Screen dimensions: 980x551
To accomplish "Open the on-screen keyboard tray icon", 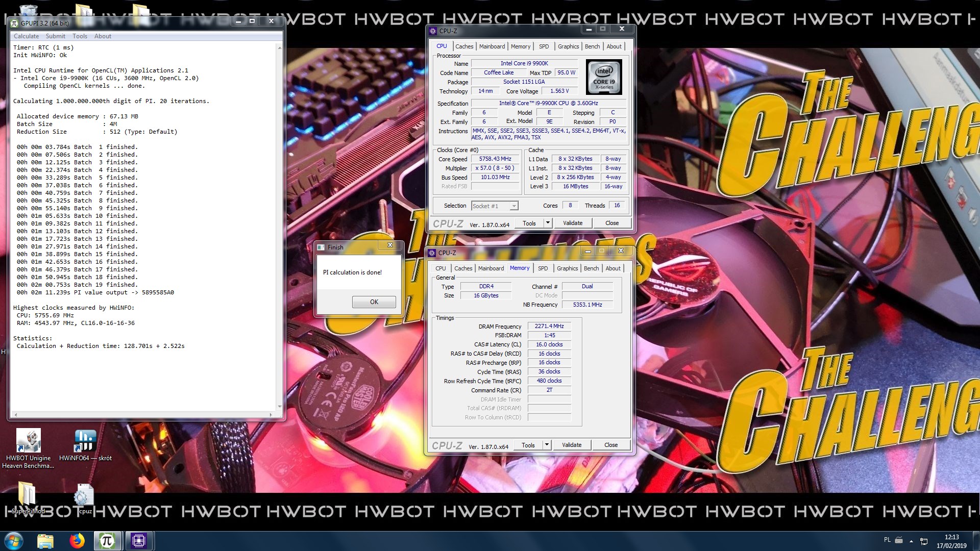I will [x=899, y=540].
